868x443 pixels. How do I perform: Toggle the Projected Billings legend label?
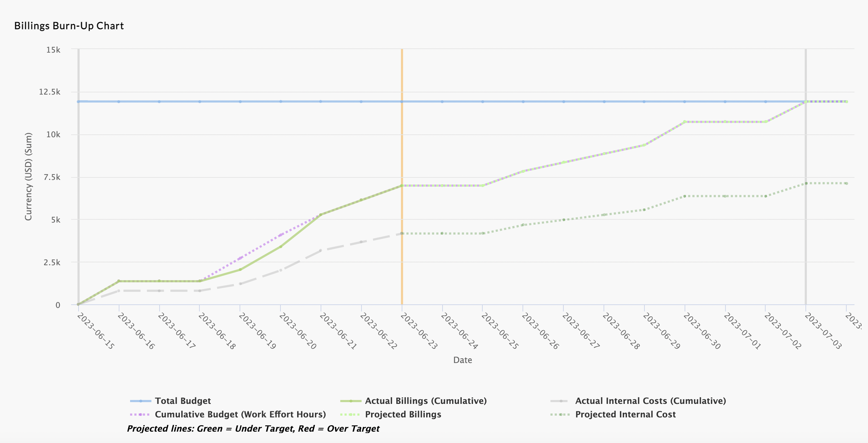tap(403, 415)
